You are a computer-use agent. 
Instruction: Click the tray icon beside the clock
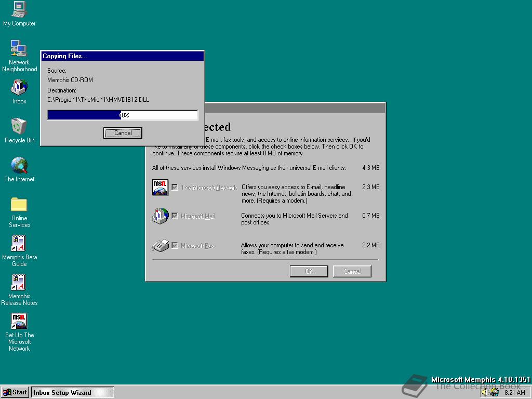[495, 393]
